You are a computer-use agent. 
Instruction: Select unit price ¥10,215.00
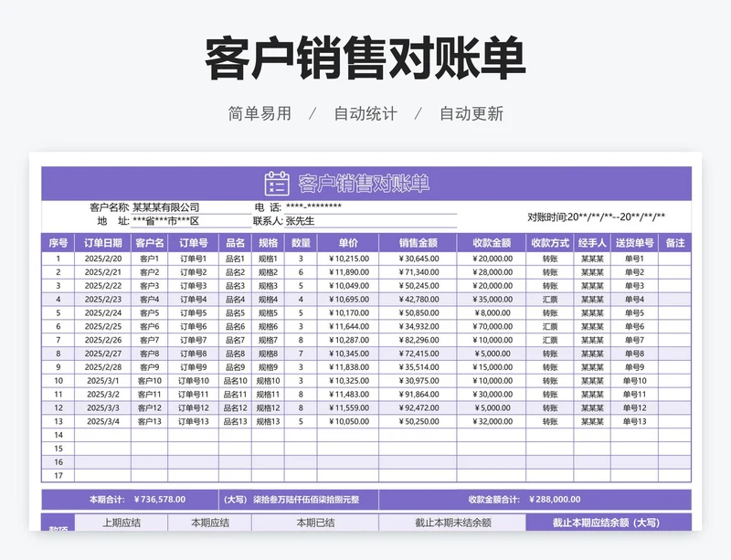pos(349,259)
